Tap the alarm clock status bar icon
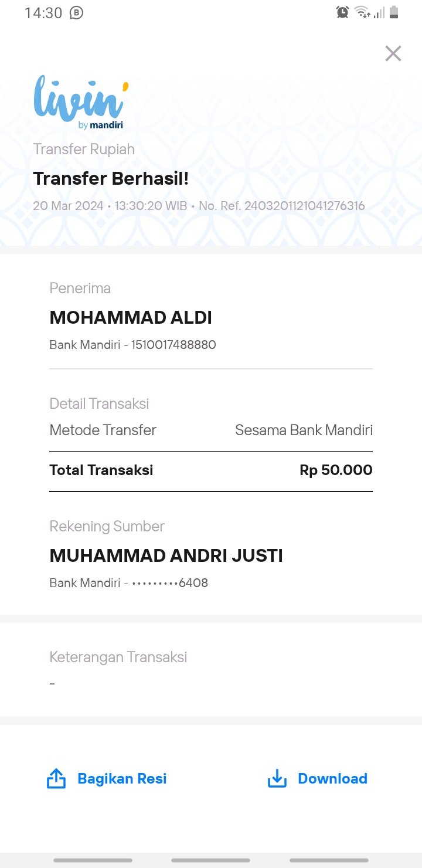The width and height of the screenshot is (422, 868). click(342, 12)
